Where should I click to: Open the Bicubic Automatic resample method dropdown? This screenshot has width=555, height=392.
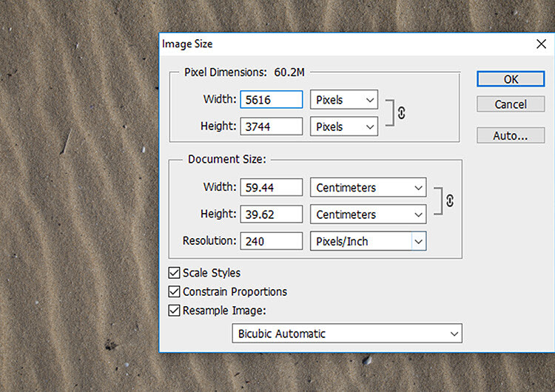(347, 334)
